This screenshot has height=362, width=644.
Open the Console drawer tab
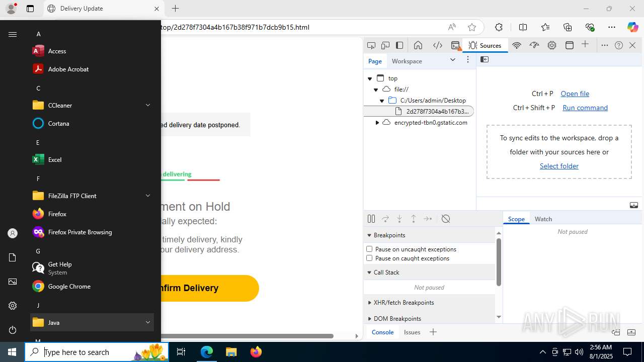pos(382,332)
